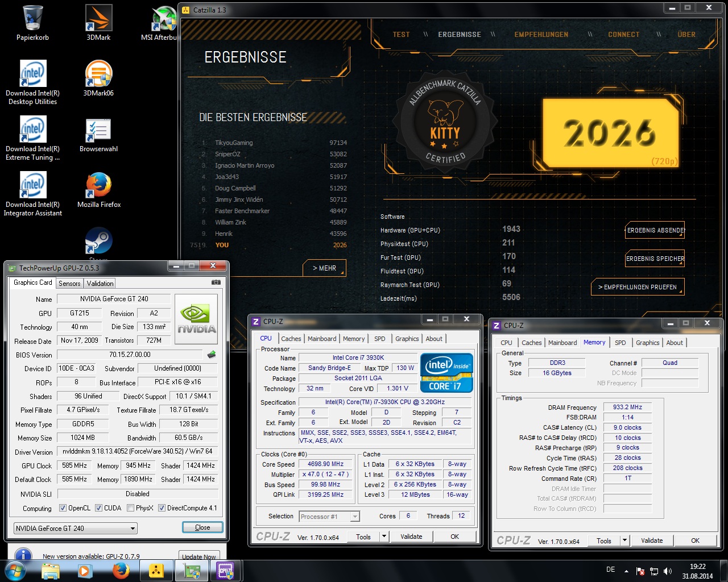Open the Action Center flag tray icon
This screenshot has height=582, width=728.
(x=640, y=571)
